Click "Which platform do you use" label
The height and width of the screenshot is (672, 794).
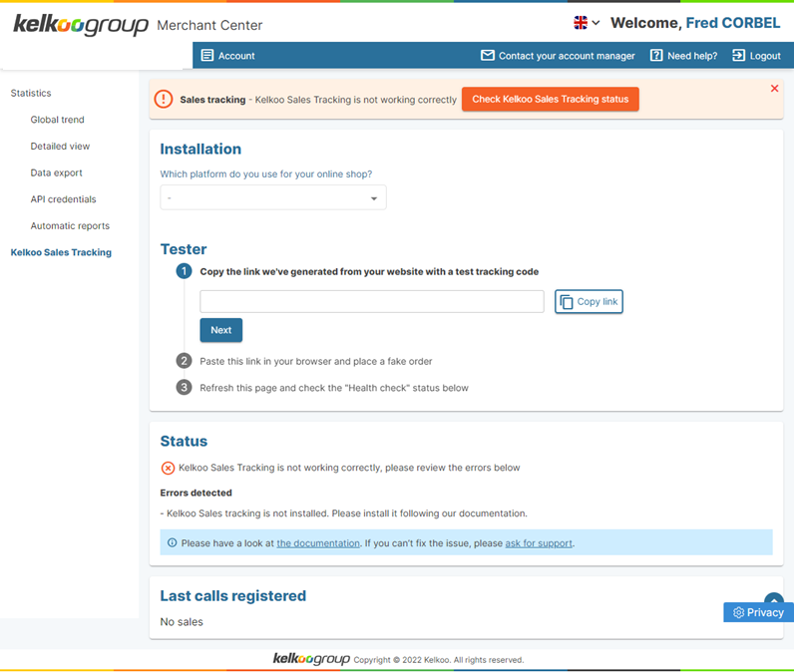[x=266, y=174]
